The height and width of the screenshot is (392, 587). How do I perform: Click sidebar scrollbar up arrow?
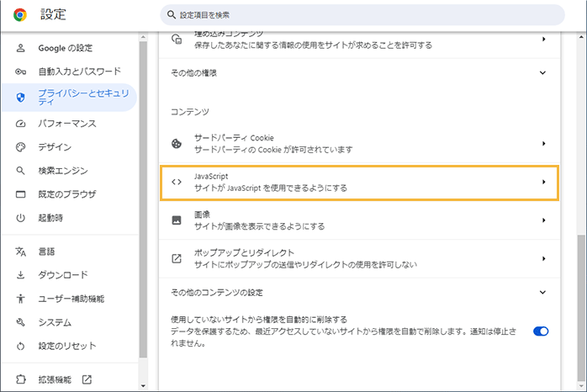point(143,37)
